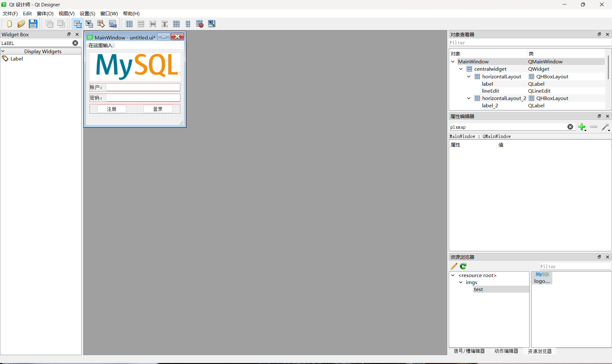This screenshot has height=364, width=612.
Task: Lay out horizontally in splitter
Action: click(x=153, y=24)
